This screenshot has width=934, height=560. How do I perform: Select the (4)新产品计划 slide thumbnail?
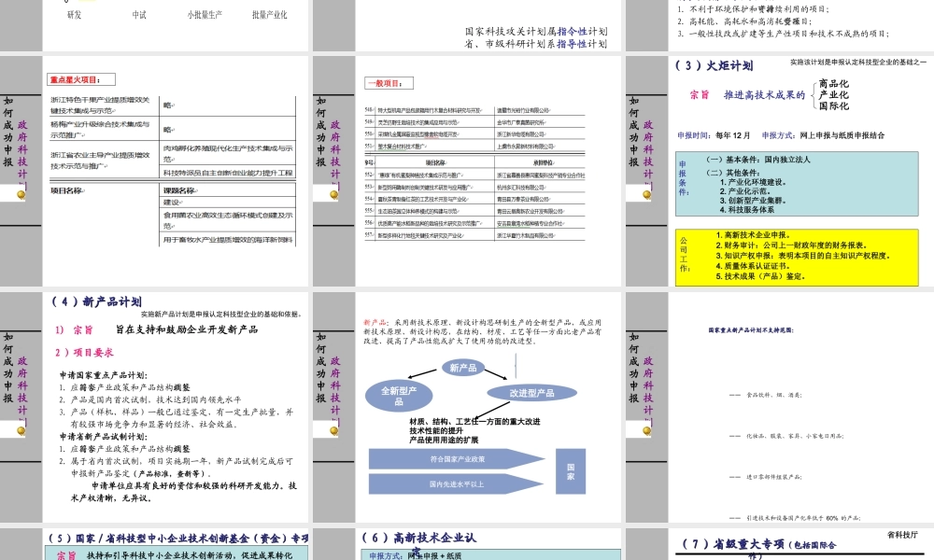[155, 407]
